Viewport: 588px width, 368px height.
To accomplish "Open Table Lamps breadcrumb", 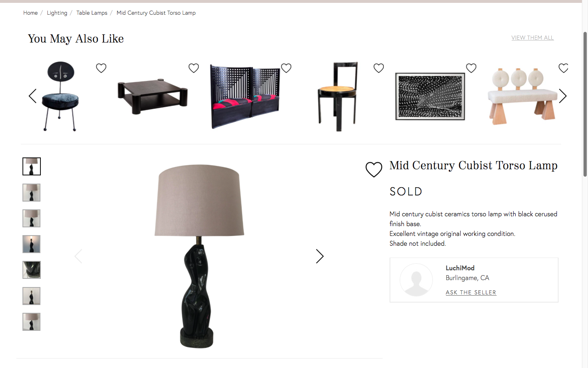I will coord(92,13).
